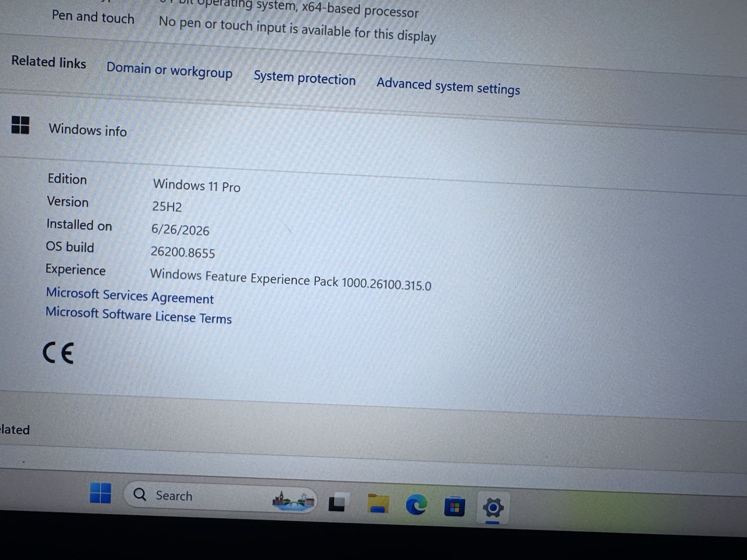Image resolution: width=747 pixels, height=560 pixels.
Task: Select the Windows Feature Experience Pack value
Action: [290, 279]
